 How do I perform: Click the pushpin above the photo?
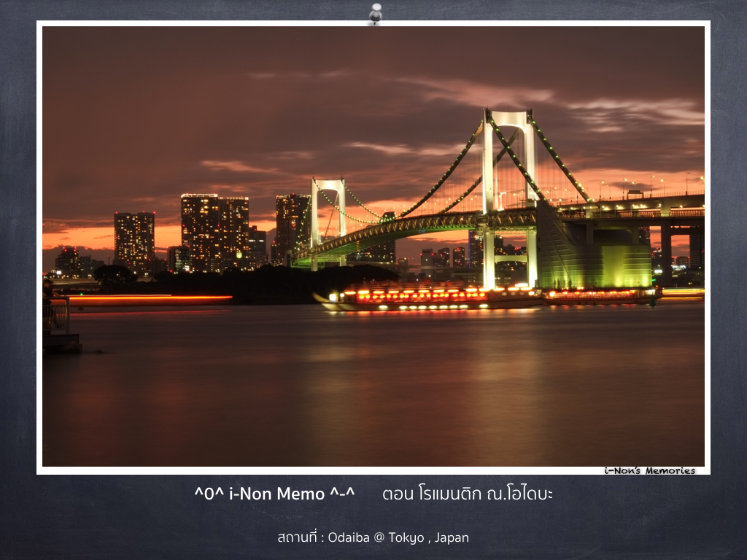coord(376,13)
